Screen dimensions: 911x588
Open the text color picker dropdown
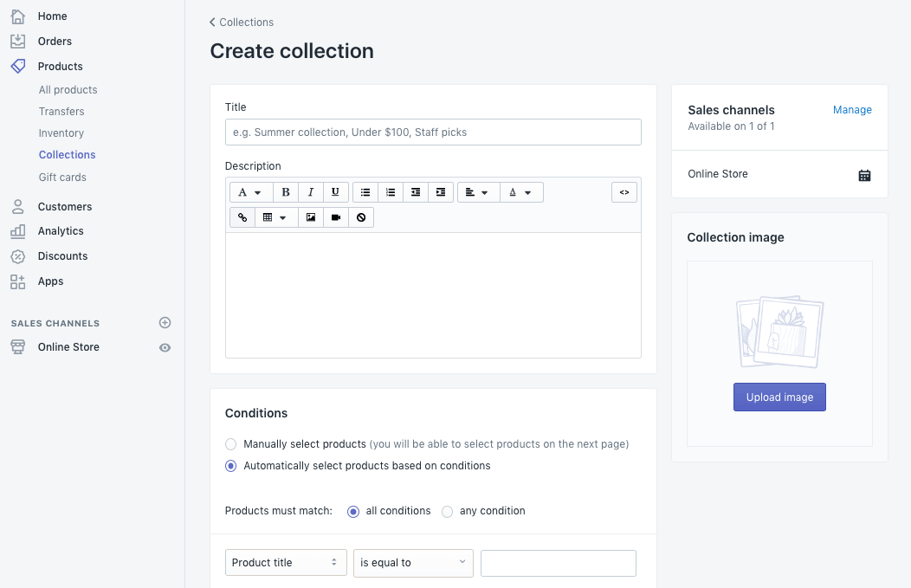520,192
